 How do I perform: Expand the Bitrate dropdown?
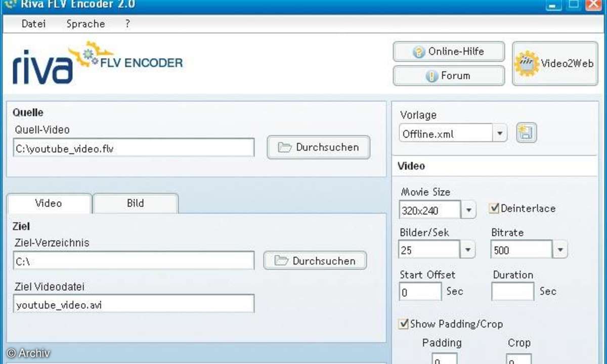pyautogui.click(x=560, y=250)
